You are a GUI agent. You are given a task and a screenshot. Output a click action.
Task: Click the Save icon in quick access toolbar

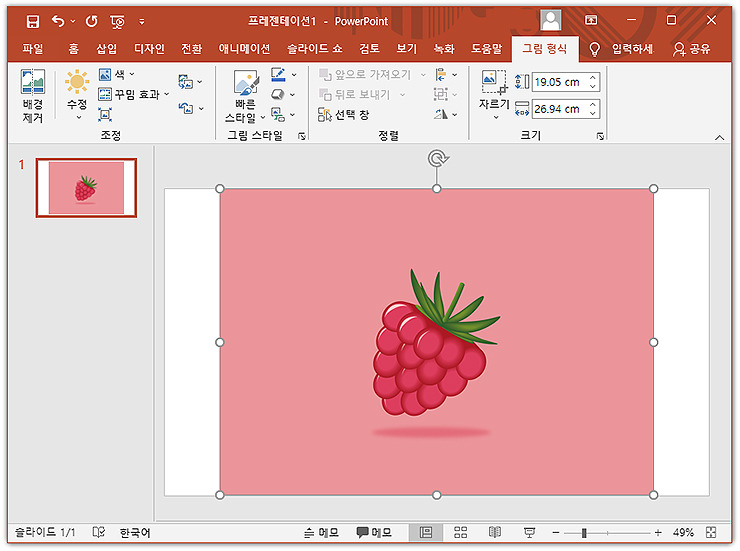tap(33, 21)
